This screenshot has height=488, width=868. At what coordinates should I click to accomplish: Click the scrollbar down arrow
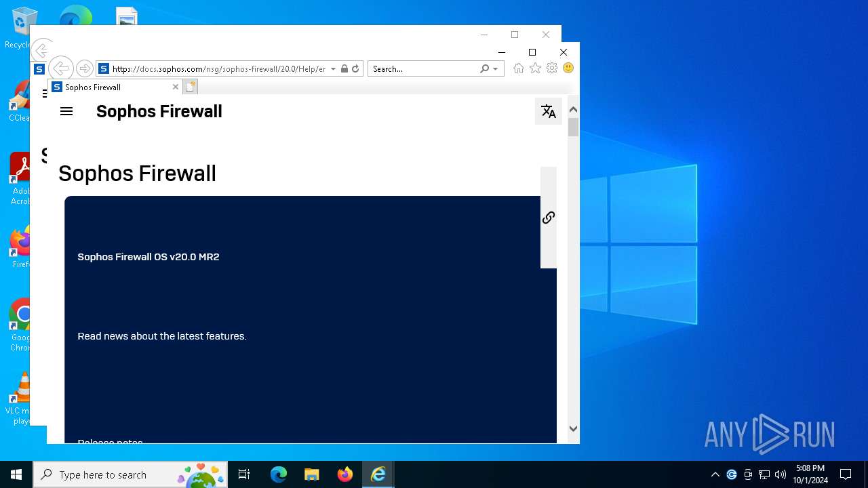[x=573, y=428]
